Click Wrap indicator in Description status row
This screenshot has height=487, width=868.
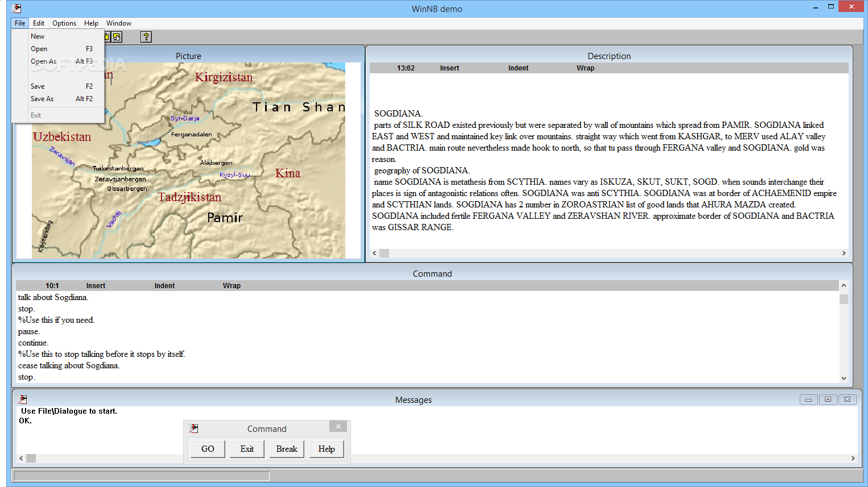tap(585, 68)
